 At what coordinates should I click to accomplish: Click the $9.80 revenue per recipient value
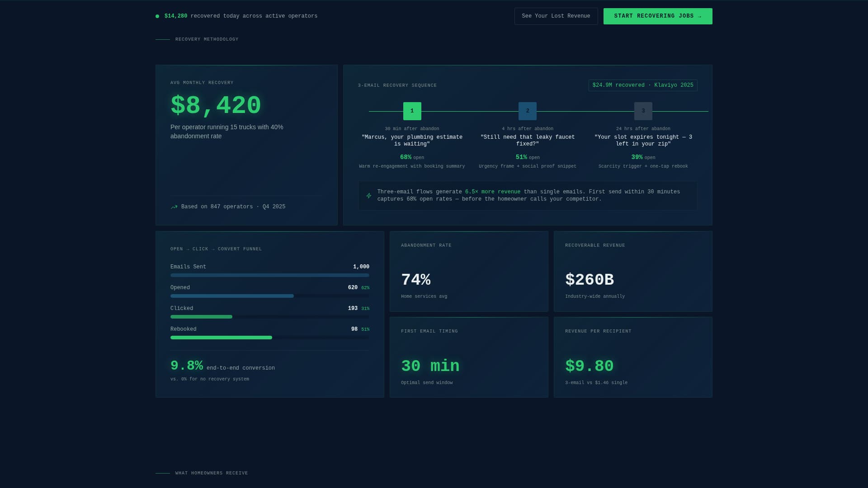pyautogui.click(x=590, y=366)
